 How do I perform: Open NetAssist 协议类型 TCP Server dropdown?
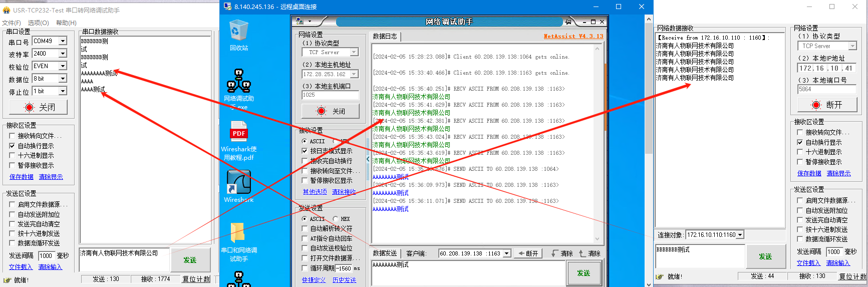[354, 52]
